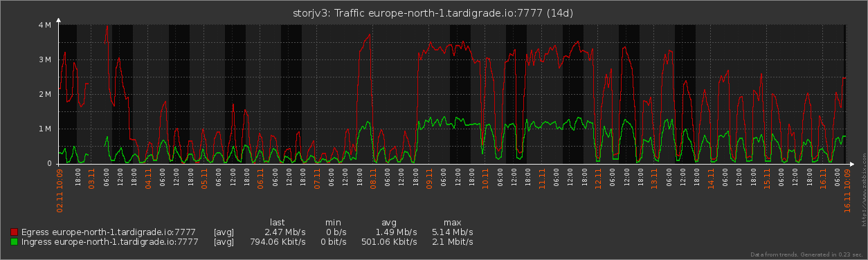Screen dimensions: 868x260
Task: Click 'Data from trends. Generated in 0.23 sec.' footer
Action: tap(806, 255)
